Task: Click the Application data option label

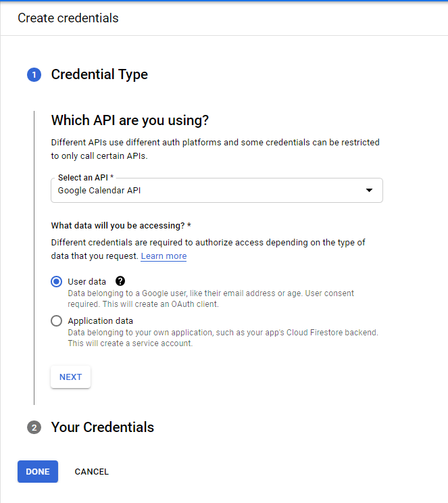Action: (x=101, y=320)
